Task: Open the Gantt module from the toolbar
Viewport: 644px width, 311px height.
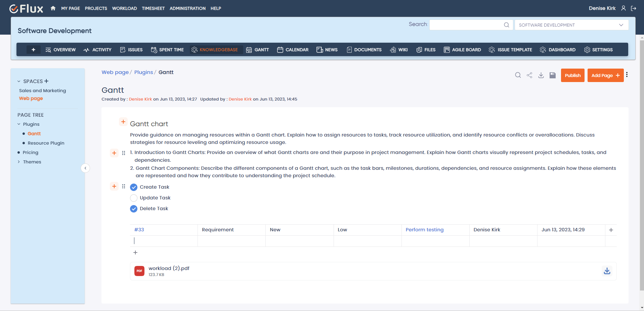Action: point(257,49)
